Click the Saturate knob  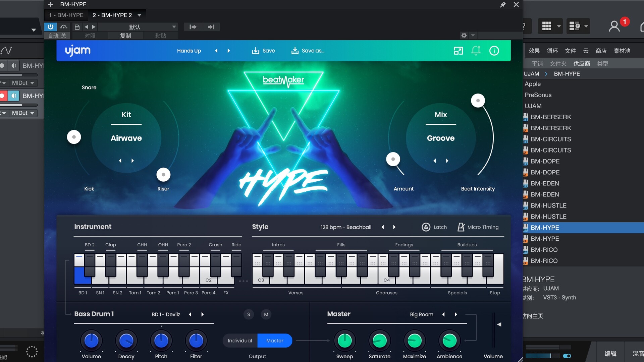click(x=380, y=341)
